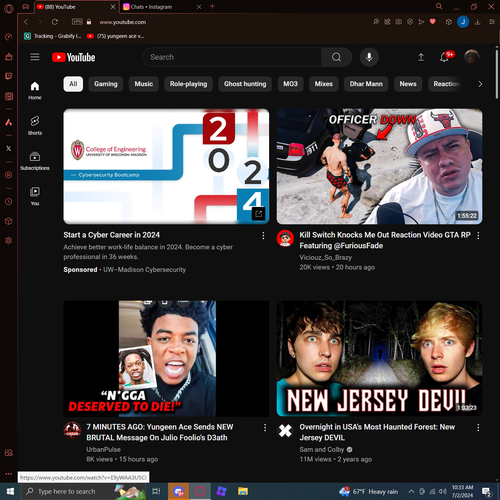Open options for Yungeen Ace video
Viewport: 500px width, 500px height.
coord(265,428)
